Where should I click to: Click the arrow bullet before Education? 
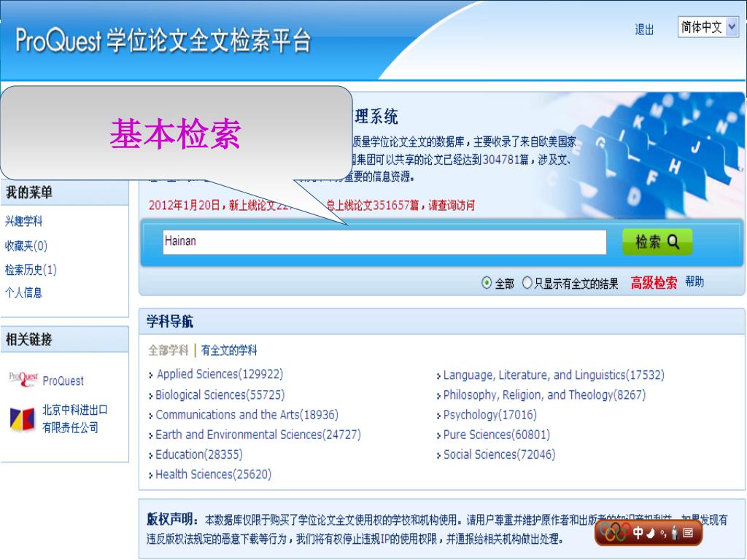[151, 456]
